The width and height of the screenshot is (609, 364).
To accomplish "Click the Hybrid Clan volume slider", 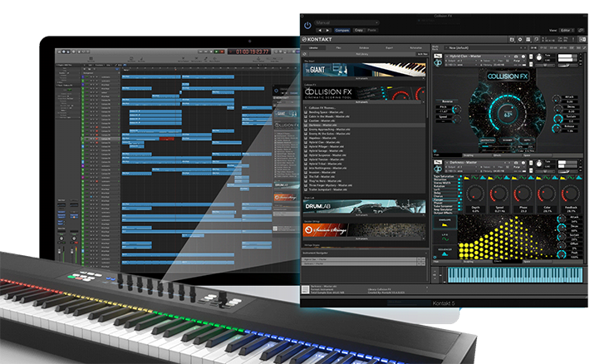I will click(x=567, y=66).
